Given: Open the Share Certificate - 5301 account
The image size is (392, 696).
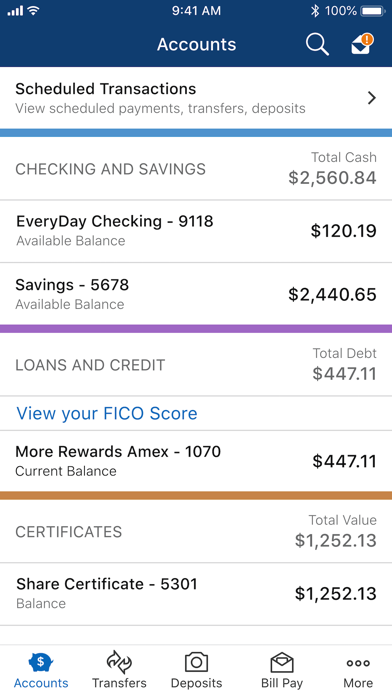Looking at the screenshot, I should [x=196, y=594].
